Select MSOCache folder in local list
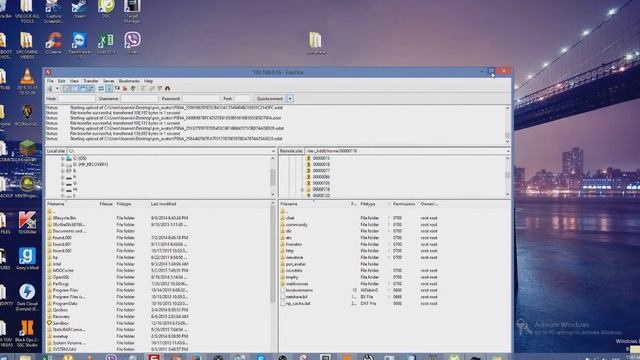This screenshot has height=360, width=640. 63,271
